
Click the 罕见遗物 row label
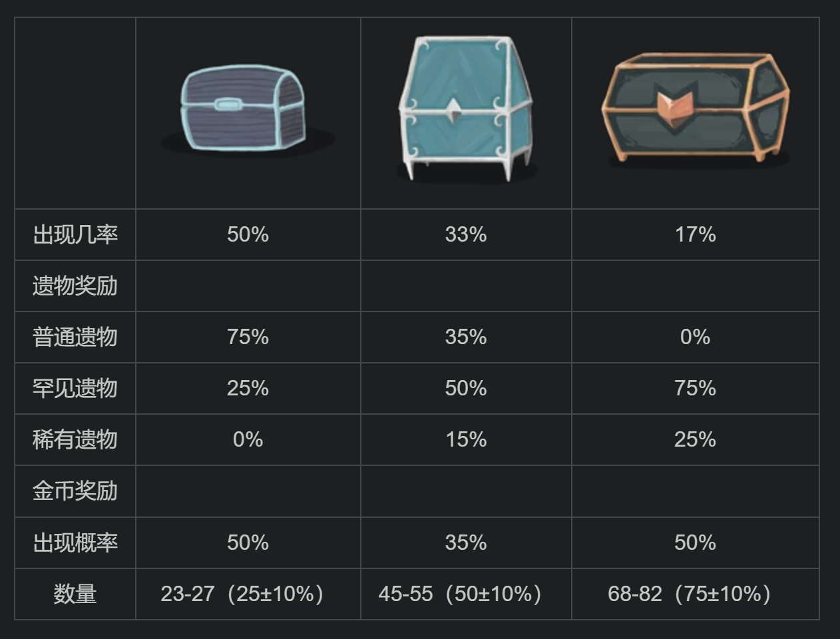pyautogui.click(x=75, y=389)
